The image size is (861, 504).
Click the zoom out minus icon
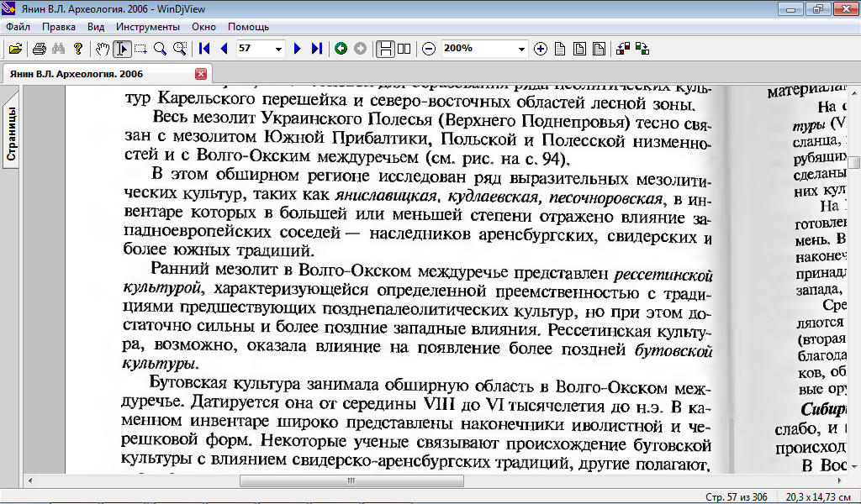click(x=429, y=49)
